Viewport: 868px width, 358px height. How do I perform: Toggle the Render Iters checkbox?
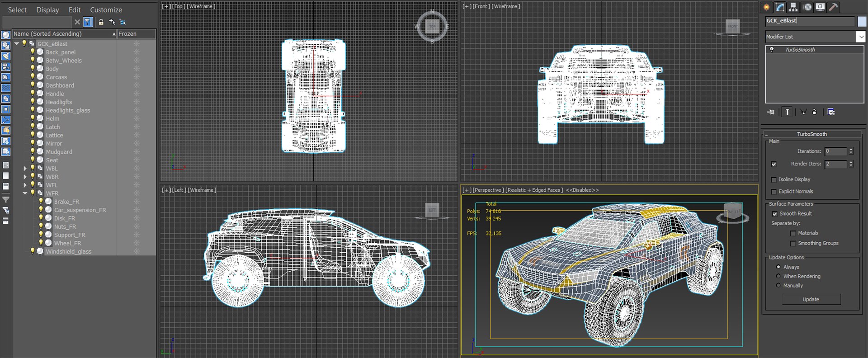[x=774, y=164]
